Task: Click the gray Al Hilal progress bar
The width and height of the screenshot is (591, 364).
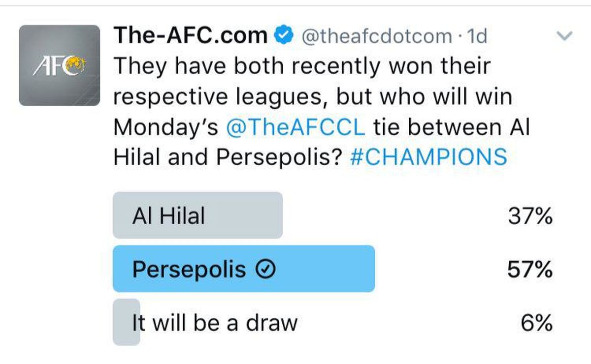Action: click(197, 215)
